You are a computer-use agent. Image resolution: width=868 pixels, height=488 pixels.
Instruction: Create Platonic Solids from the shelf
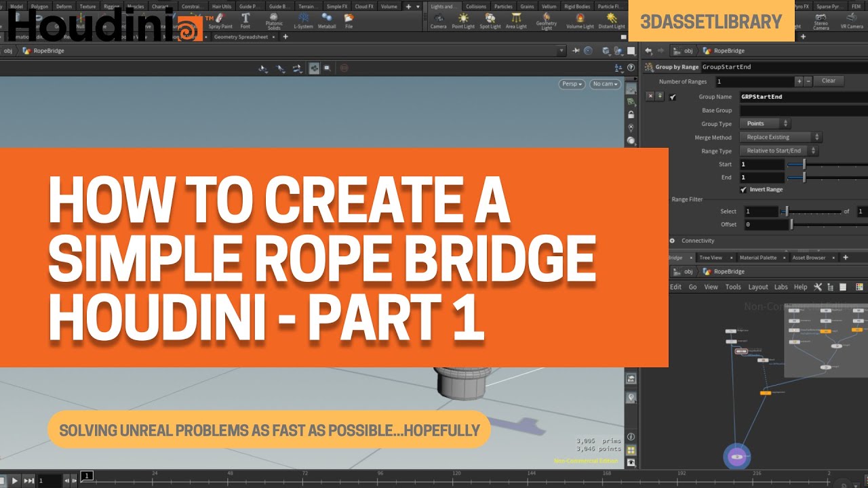click(274, 21)
